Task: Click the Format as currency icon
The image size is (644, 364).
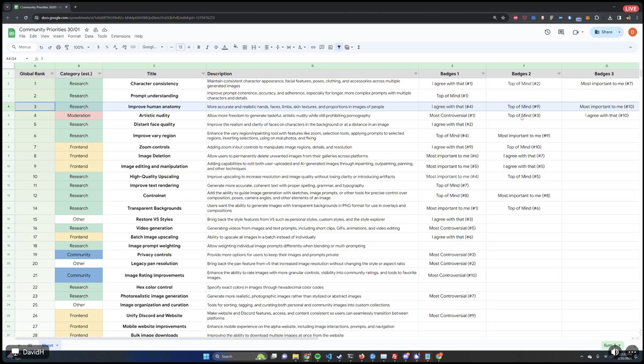Action: [98, 47]
